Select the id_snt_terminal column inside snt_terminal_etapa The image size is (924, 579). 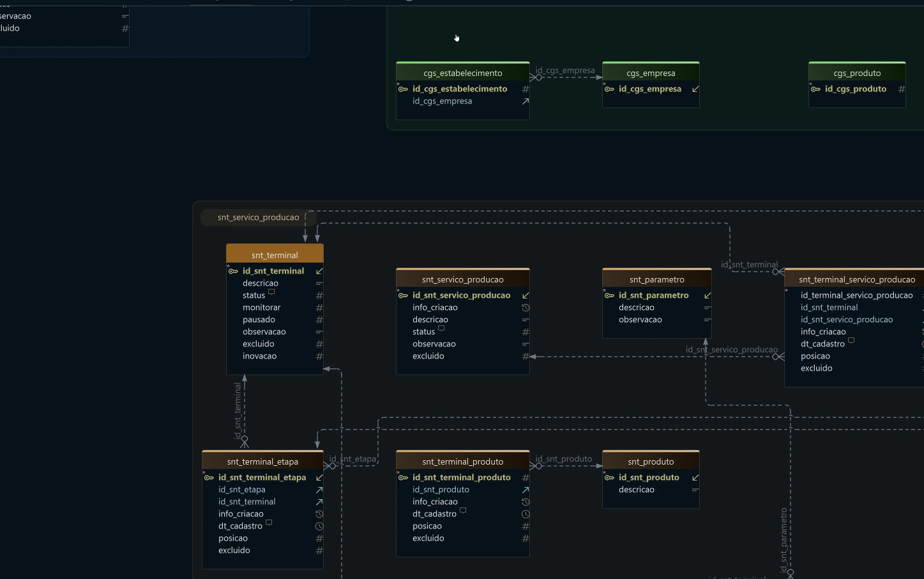[246, 502]
